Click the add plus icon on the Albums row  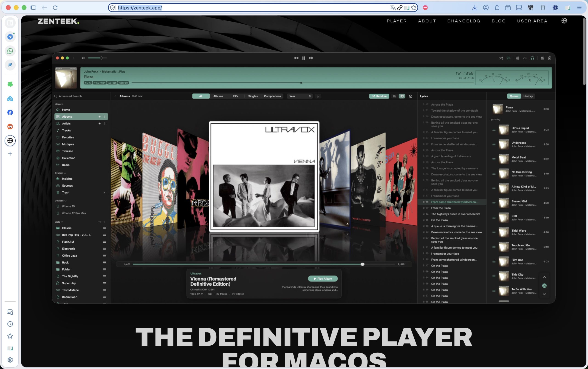(99, 117)
